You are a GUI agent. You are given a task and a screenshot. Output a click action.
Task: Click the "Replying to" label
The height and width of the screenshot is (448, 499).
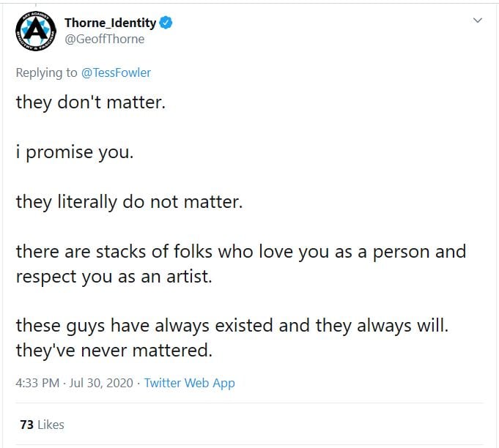tap(47, 73)
